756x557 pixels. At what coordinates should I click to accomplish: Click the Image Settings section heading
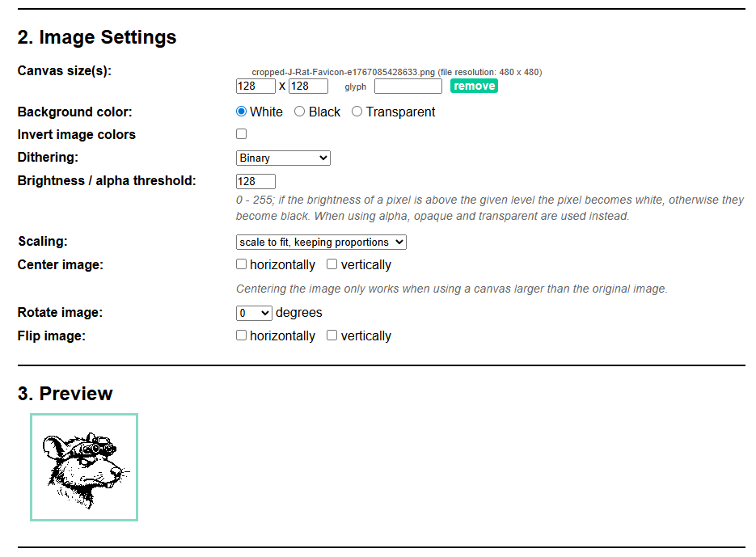tap(97, 37)
